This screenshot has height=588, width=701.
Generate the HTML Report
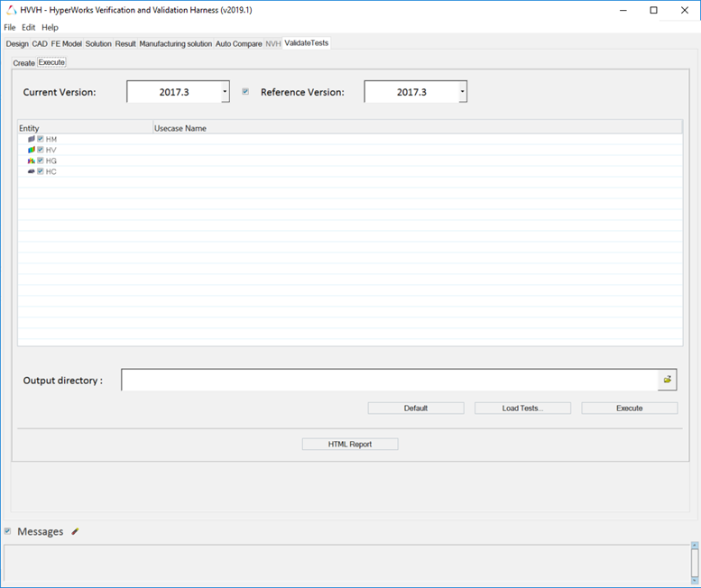[350, 444]
